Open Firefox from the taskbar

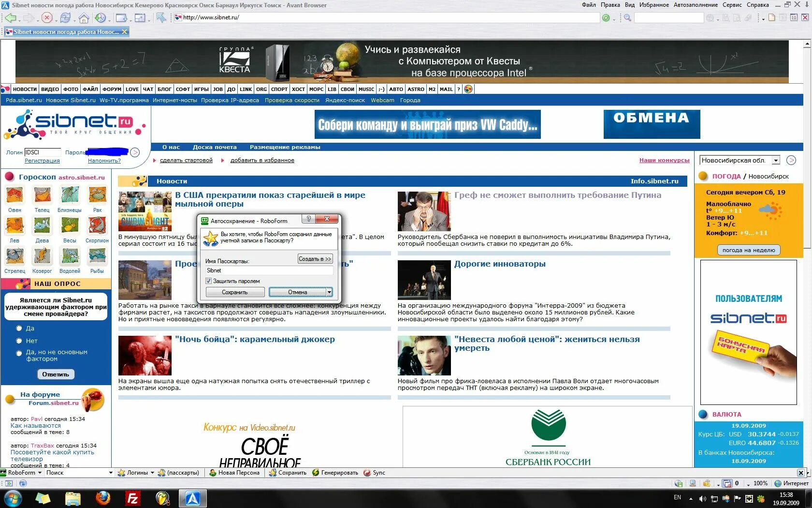(103, 498)
